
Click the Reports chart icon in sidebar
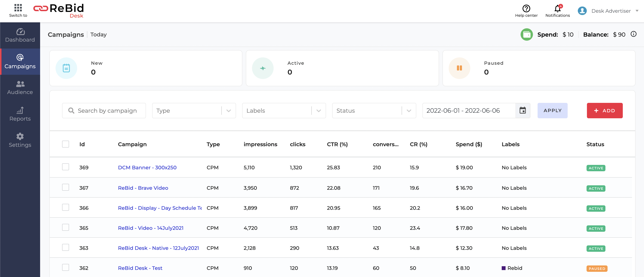(x=20, y=110)
